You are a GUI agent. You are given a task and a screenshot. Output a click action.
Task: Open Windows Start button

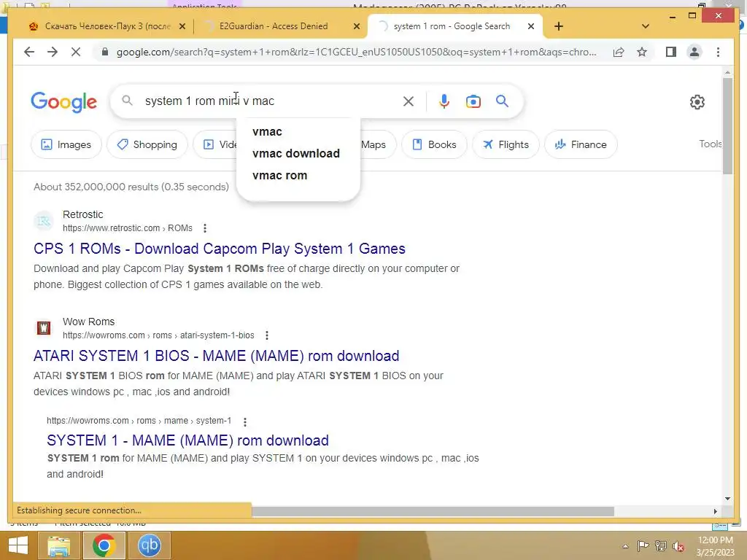pyautogui.click(x=18, y=545)
